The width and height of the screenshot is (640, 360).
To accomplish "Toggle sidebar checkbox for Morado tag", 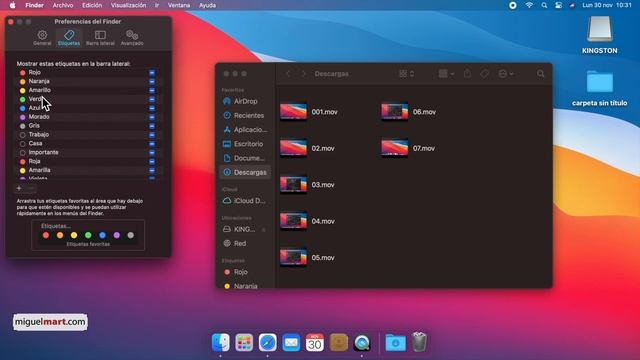I will point(152,117).
